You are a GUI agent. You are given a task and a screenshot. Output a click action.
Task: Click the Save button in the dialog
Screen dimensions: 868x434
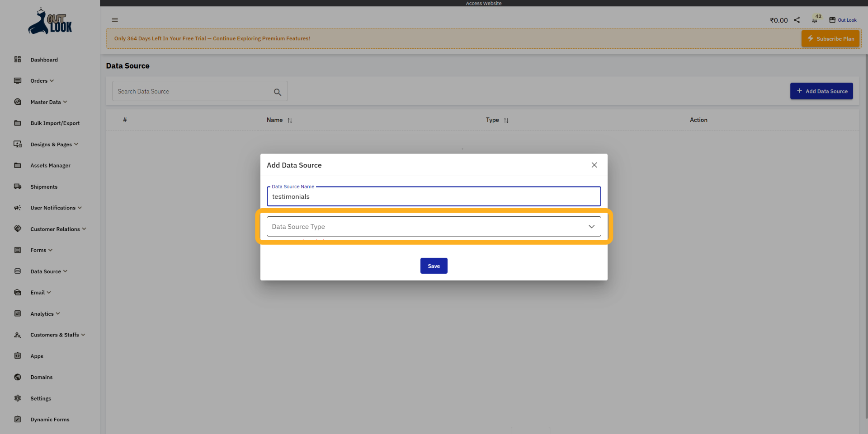coord(434,266)
